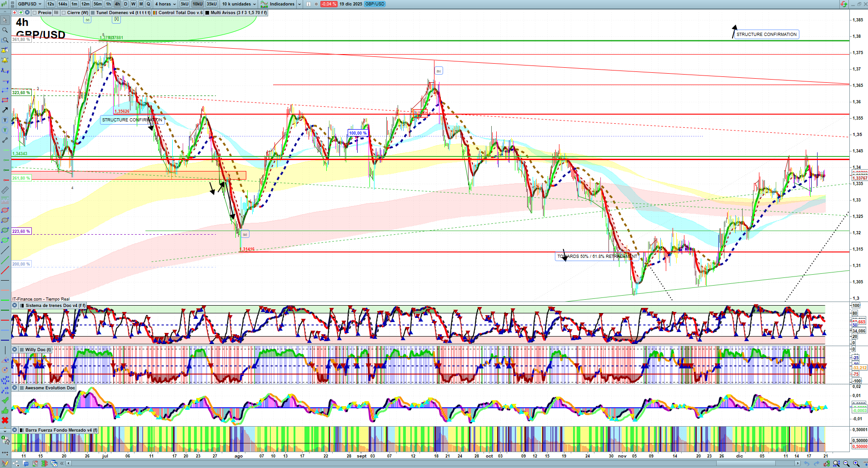Screen dimensions: 868x468
Task: Open the 4 horas timeframe dropdown
Action: coord(165,4)
